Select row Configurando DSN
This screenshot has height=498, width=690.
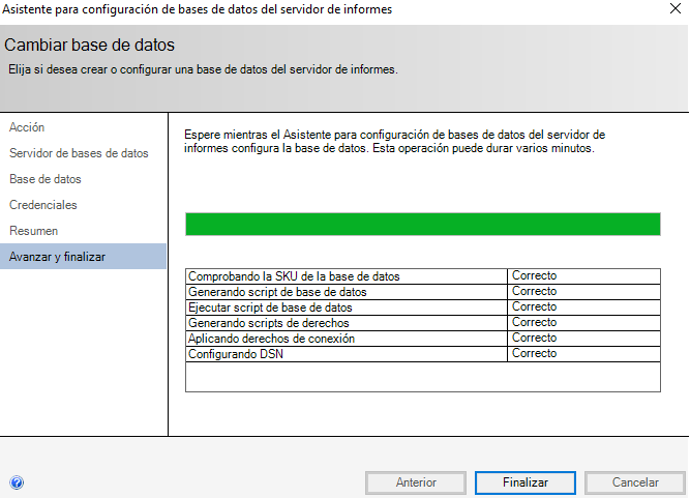[236, 354]
